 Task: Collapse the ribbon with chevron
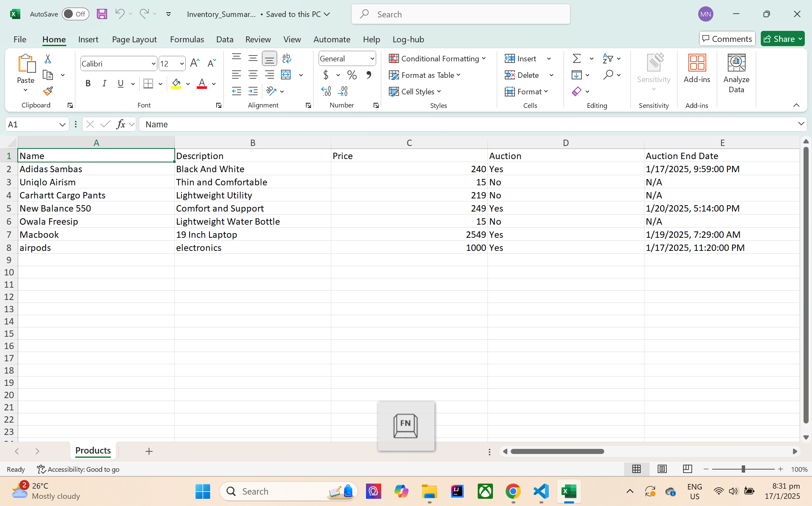click(x=796, y=105)
